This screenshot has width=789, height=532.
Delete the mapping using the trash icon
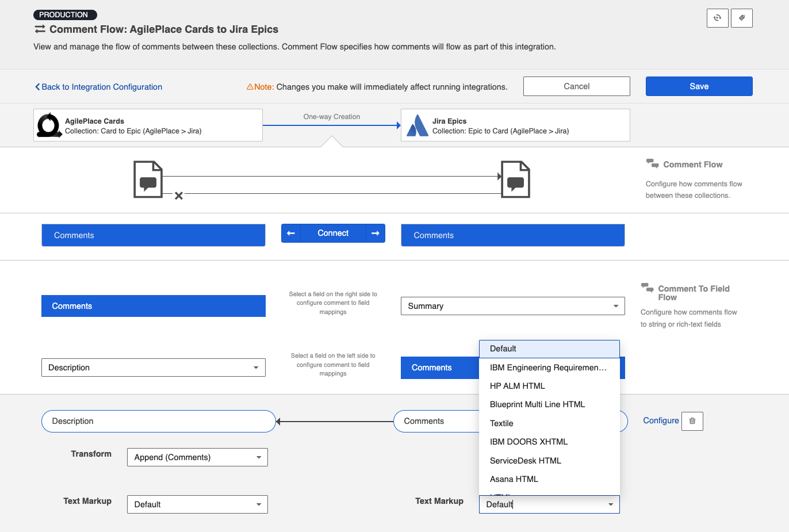pos(692,421)
